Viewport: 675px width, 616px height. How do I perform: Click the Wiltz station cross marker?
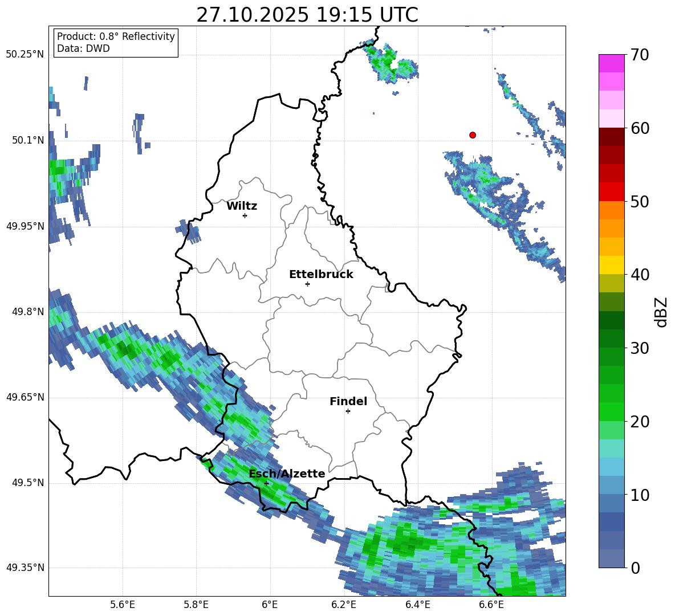coord(245,215)
